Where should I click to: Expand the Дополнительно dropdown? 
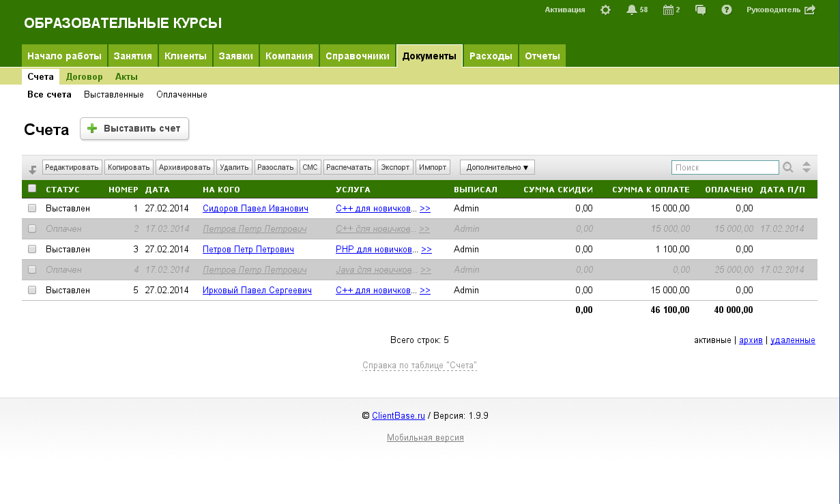click(497, 167)
